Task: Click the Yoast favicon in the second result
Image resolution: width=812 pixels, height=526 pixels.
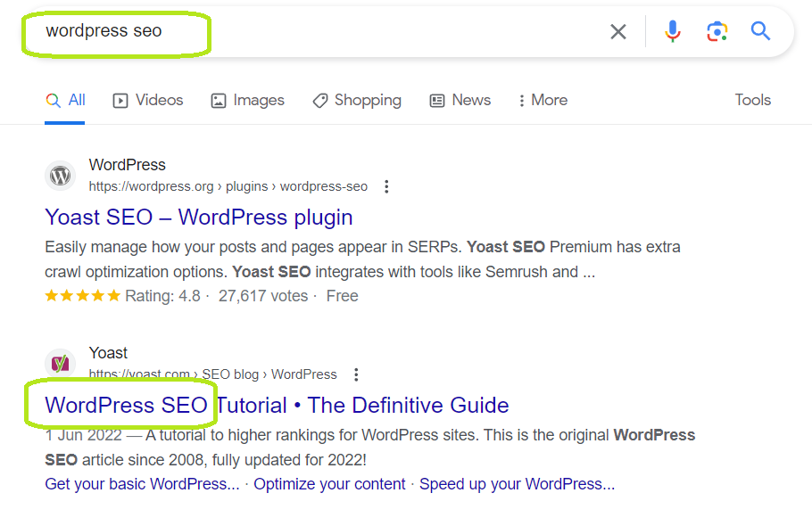Action: tap(60, 364)
